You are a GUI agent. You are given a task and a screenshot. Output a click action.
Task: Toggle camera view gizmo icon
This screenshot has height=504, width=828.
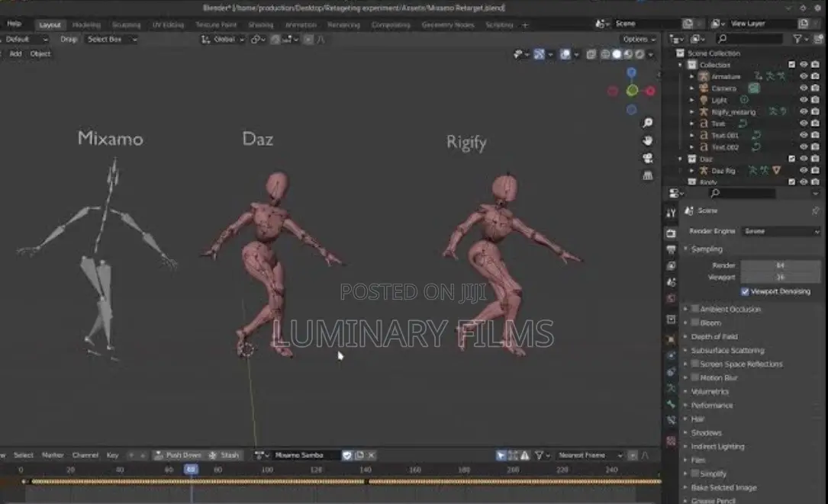[647, 158]
